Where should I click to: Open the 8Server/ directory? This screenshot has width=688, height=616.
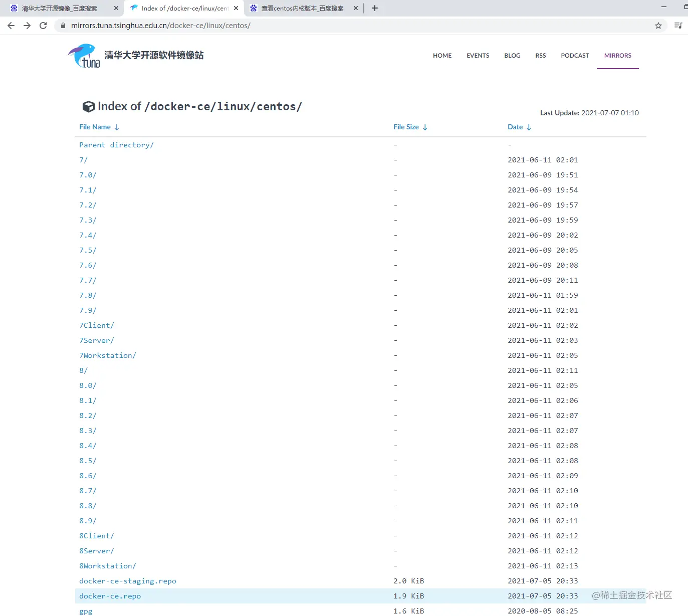click(97, 551)
